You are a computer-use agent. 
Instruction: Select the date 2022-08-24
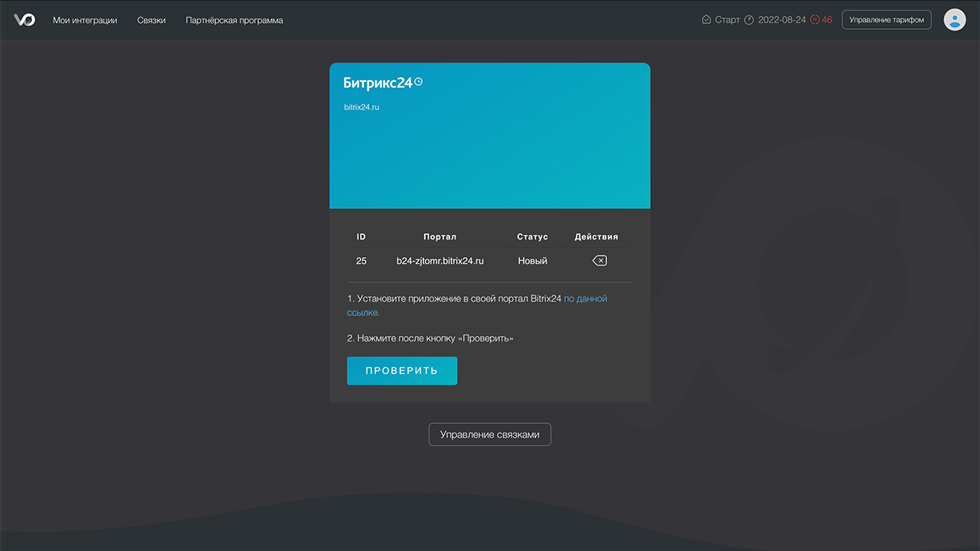coord(782,20)
